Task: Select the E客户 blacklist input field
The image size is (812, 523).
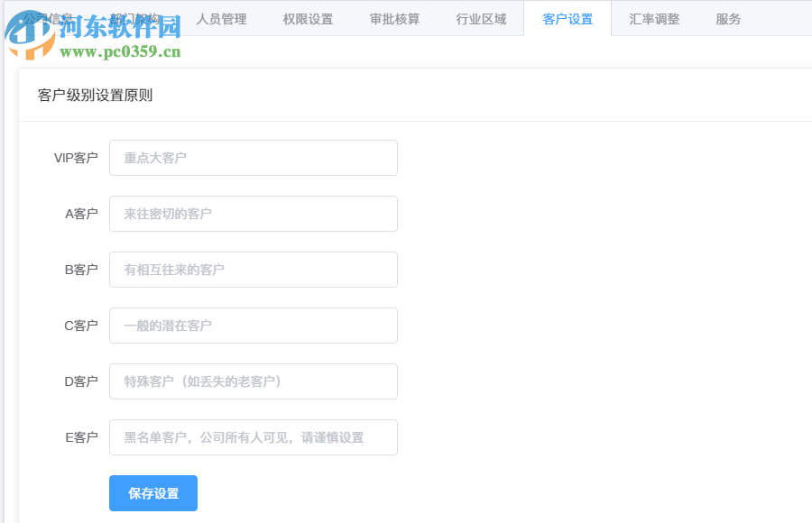Action: (253, 437)
